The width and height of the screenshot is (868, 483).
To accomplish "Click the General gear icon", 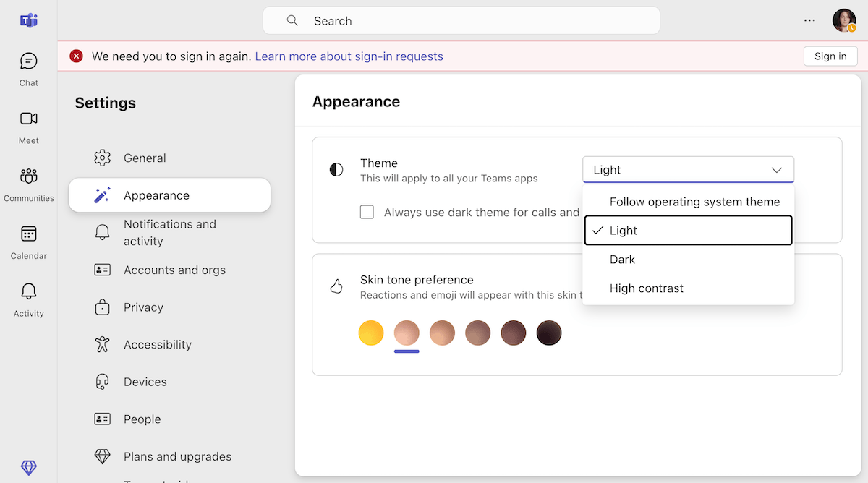I will tap(103, 158).
